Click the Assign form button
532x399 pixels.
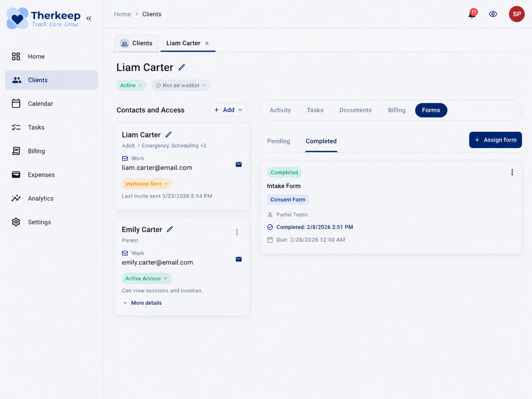(x=495, y=140)
